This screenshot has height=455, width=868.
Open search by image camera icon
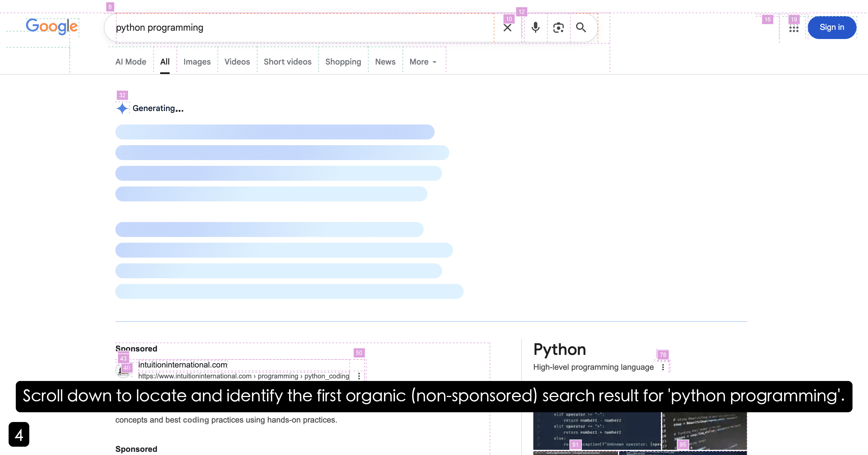tap(558, 28)
